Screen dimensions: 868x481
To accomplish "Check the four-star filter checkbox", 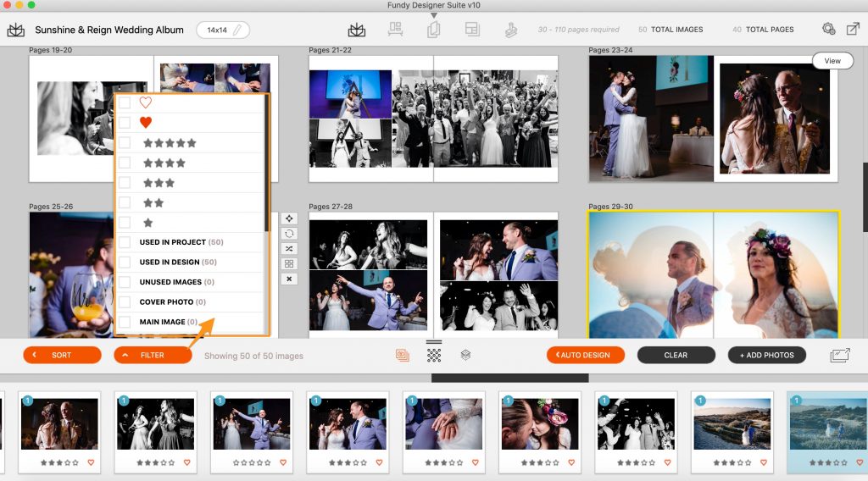I will (x=125, y=163).
